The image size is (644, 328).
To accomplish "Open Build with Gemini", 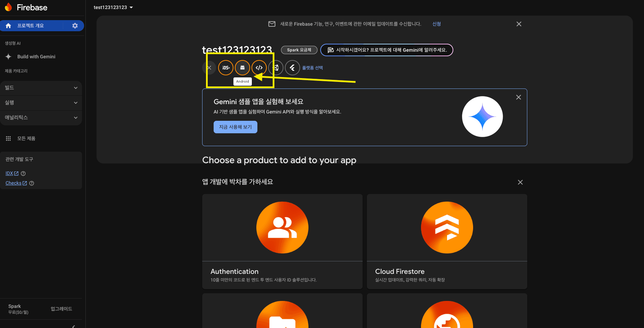I will [x=36, y=57].
